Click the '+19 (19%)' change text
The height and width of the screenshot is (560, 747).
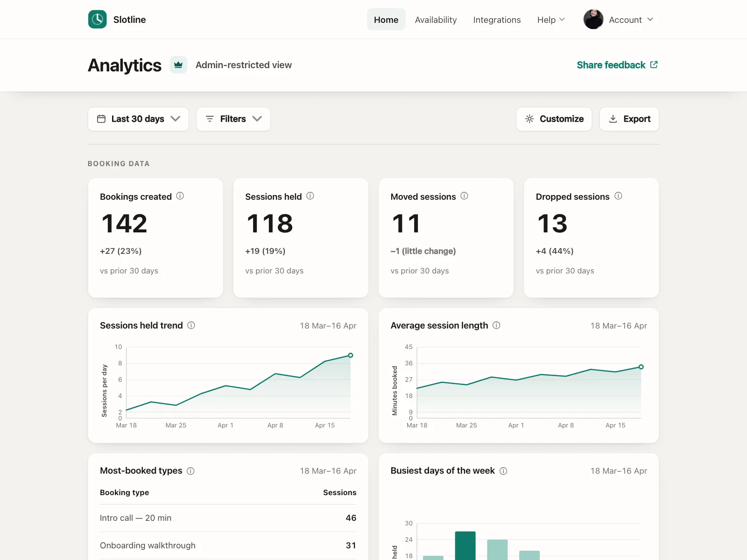[265, 251]
